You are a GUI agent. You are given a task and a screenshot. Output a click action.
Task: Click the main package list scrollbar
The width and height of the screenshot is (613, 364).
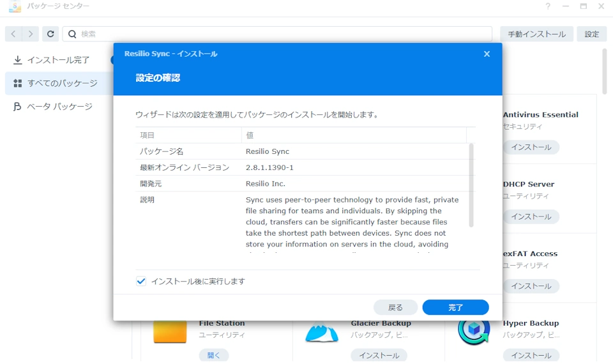click(605, 72)
